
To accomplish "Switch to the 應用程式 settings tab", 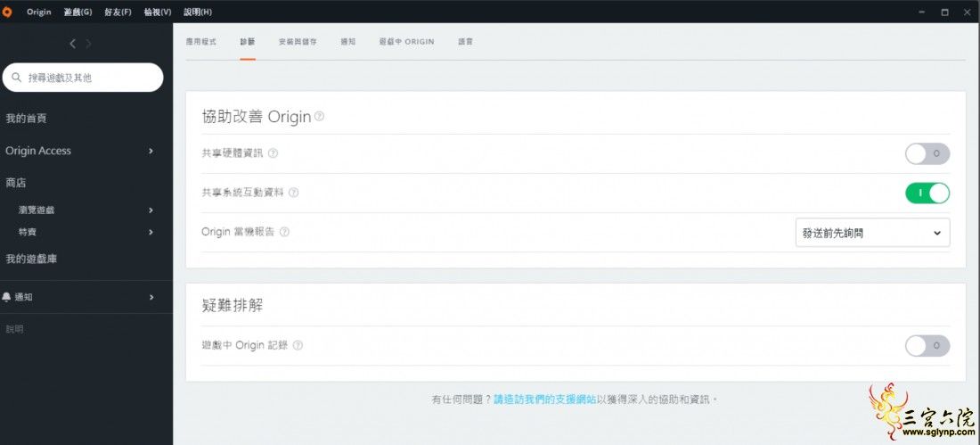I will [x=200, y=42].
